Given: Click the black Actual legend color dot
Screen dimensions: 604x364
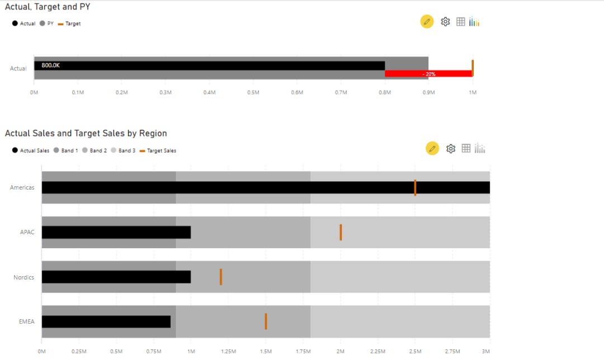Looking at the screenshot, I should coord(14,23).
